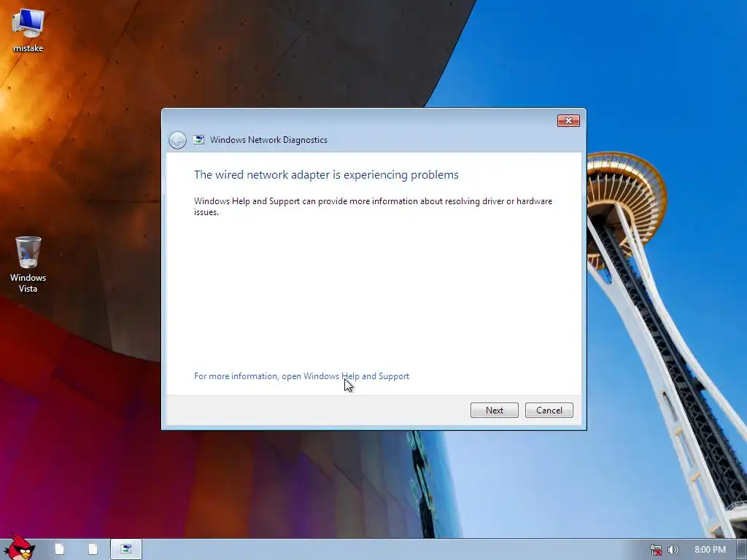The image size is (747, 560).
Task: Select the 'mistake' computer desktop icon
Action: [x=28, y=31]
